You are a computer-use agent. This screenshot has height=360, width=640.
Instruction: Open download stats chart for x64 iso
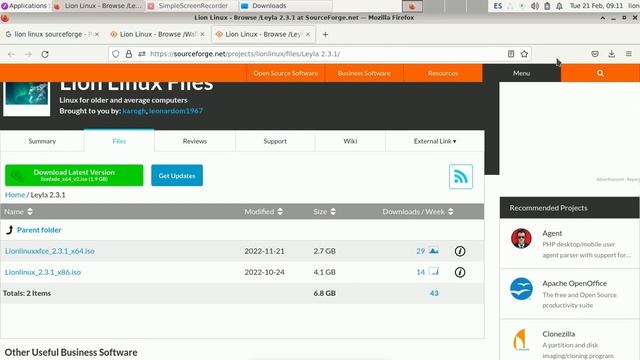coord(433,251)
